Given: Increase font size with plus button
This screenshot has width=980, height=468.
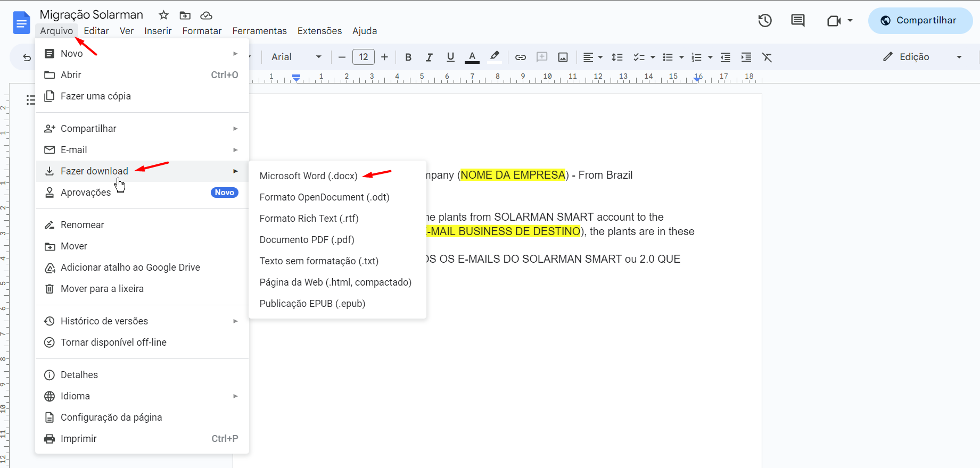Looking at the screenshot, I should coord(385,57).
